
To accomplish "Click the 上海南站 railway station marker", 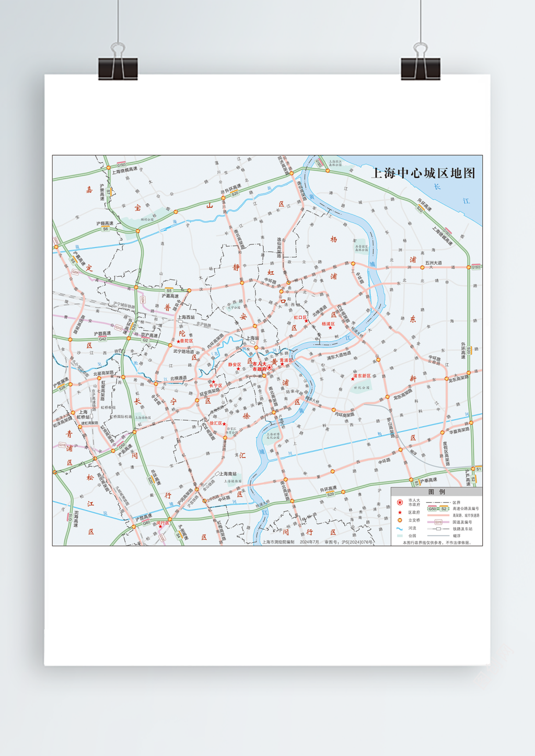I will pyautogui.click(x=217, y=474).
